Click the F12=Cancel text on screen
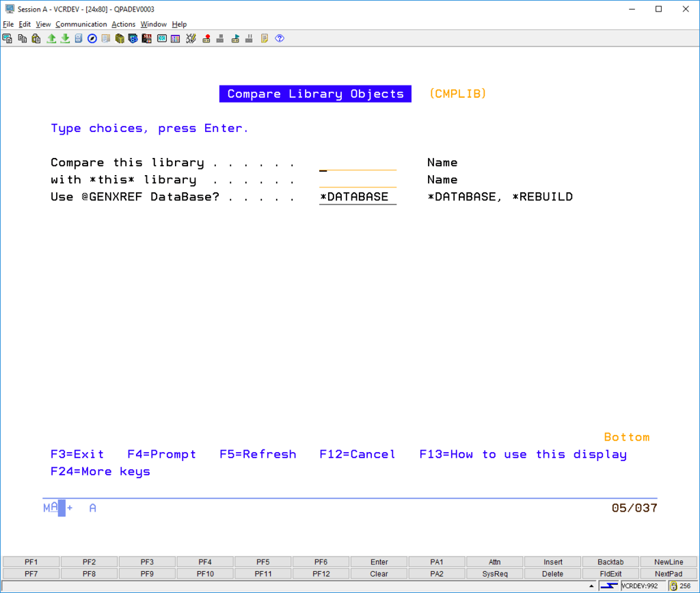 357,454
